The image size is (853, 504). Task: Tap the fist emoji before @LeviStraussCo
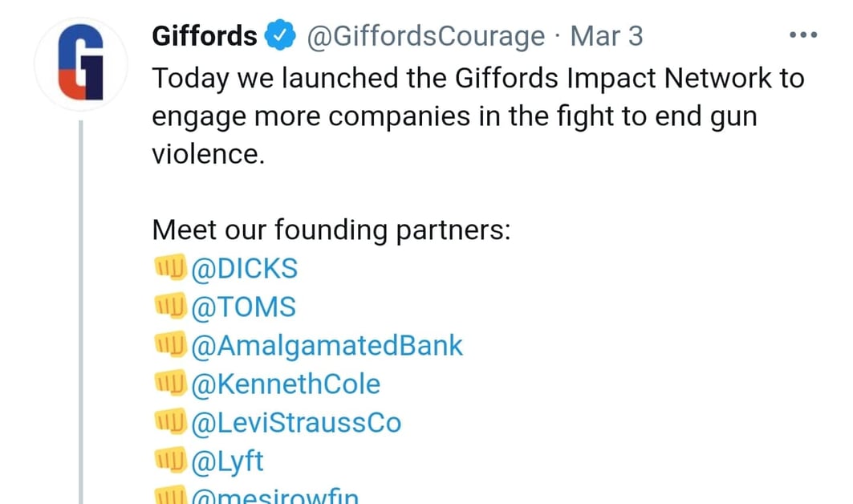coord(169,422)
